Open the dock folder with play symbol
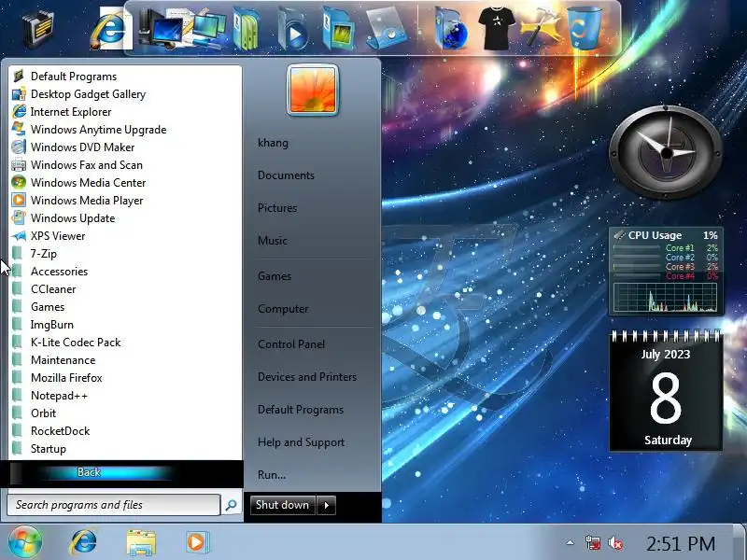Image resolution: width=747 pixels, height=560 pixels. [293, 29]
